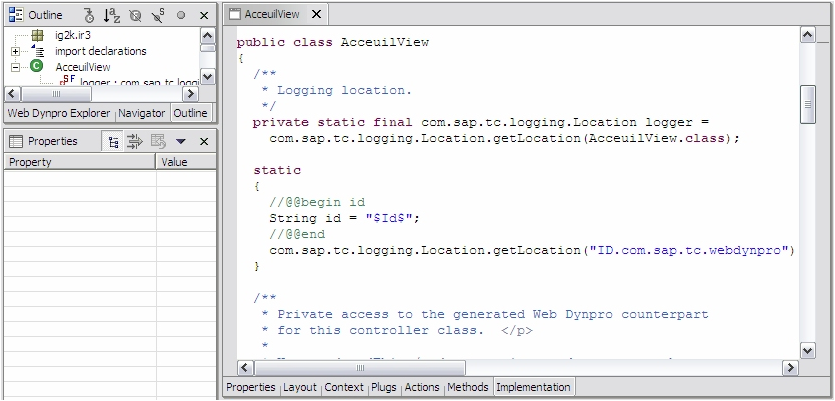Toggle Hide Static Members in Outline toolbar

coord(158,15)
